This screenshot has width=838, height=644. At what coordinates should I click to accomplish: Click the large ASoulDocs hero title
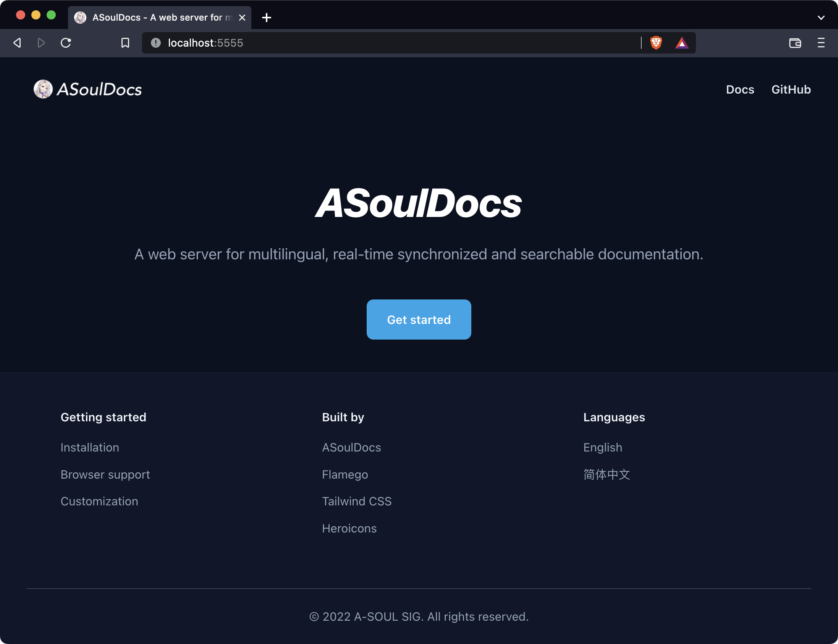click(419, 203)
